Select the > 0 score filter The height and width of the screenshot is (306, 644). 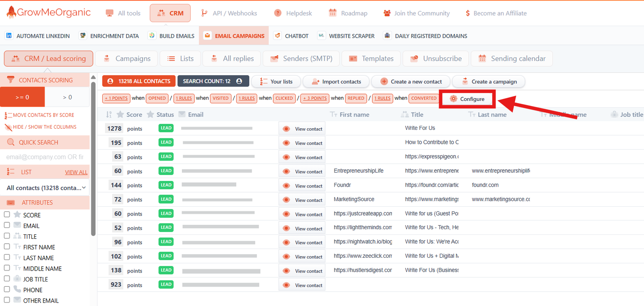pyautogui.click(x=67, y=97)
